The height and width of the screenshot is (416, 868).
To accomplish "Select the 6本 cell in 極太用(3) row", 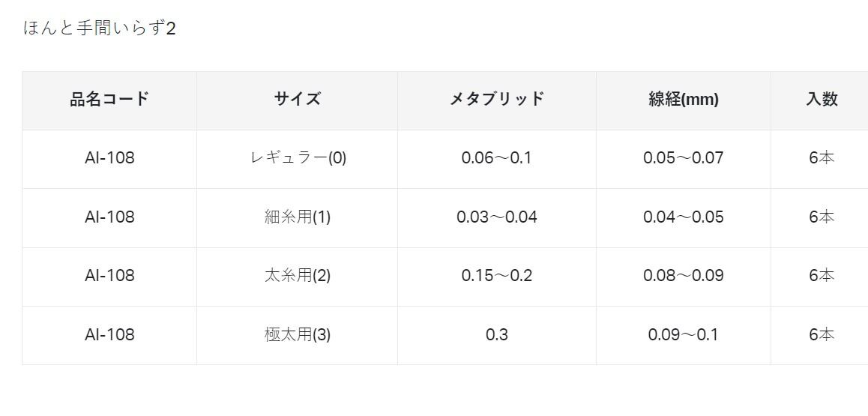I will (822, 335).
